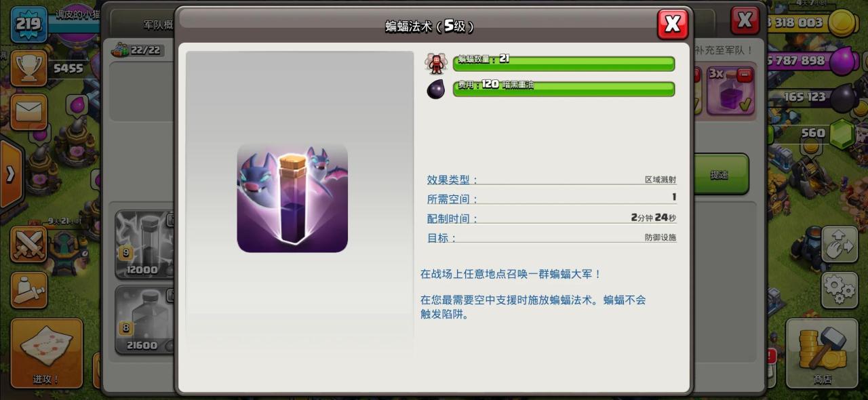Tap the 在战场上任意地点召唤一群蝙蝠大军 description

pos(511,274)
